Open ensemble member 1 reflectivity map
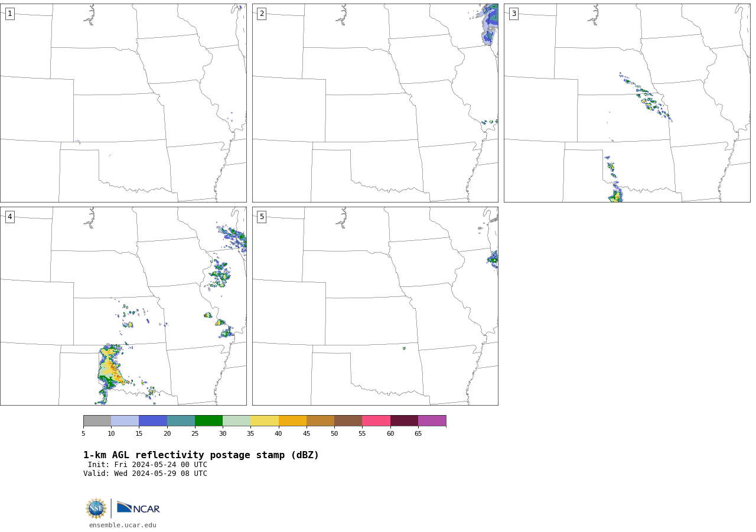Screen dimensions: 756x532 pos(123,103)
